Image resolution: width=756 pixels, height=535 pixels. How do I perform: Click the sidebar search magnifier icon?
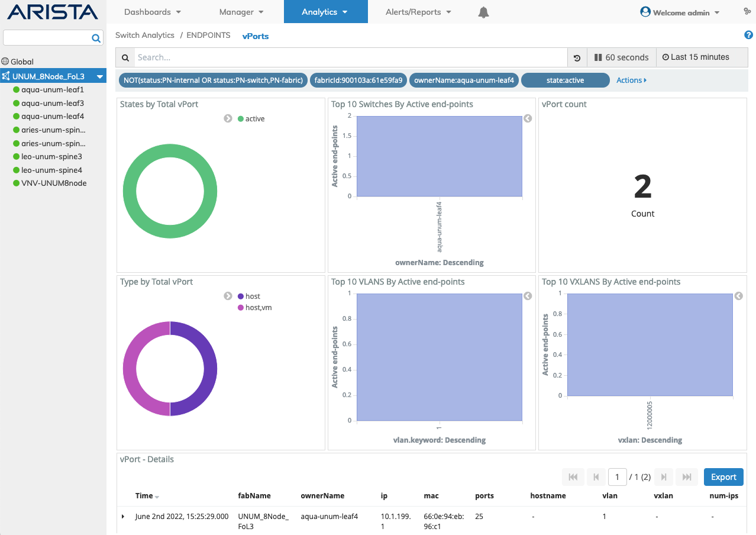coord(96,38)
